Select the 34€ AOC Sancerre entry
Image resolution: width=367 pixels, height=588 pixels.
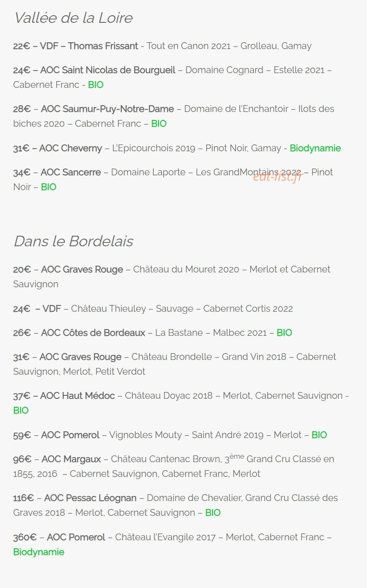pyautogui.click(x=173, y=180)
